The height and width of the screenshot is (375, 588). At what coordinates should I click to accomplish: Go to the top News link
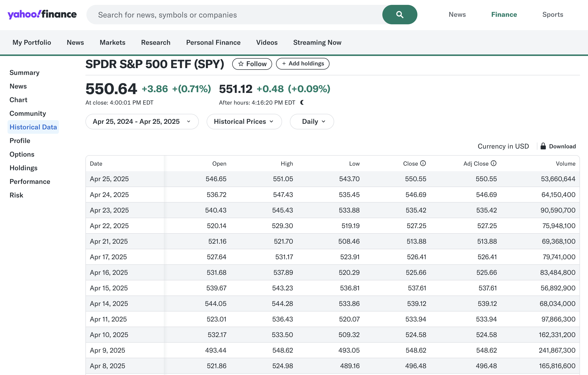pos(457,14)
